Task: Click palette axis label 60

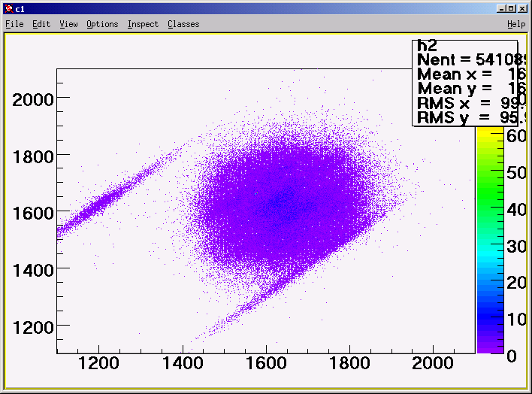Action: (x=516, y=136)
